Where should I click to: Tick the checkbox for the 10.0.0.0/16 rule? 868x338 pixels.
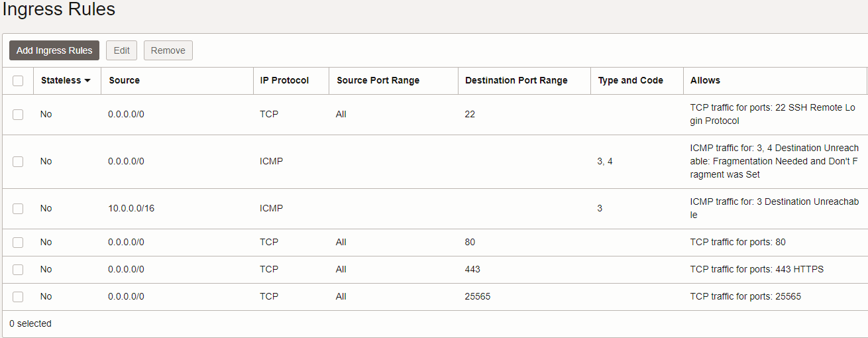[x=18, y=209]
